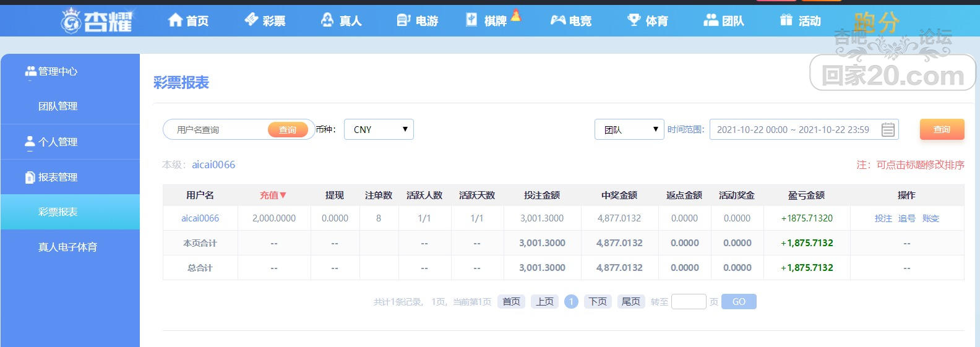Click the orange 查询 button on the right
This screenshot has height=347, width=980.
(x=942, y=129)
